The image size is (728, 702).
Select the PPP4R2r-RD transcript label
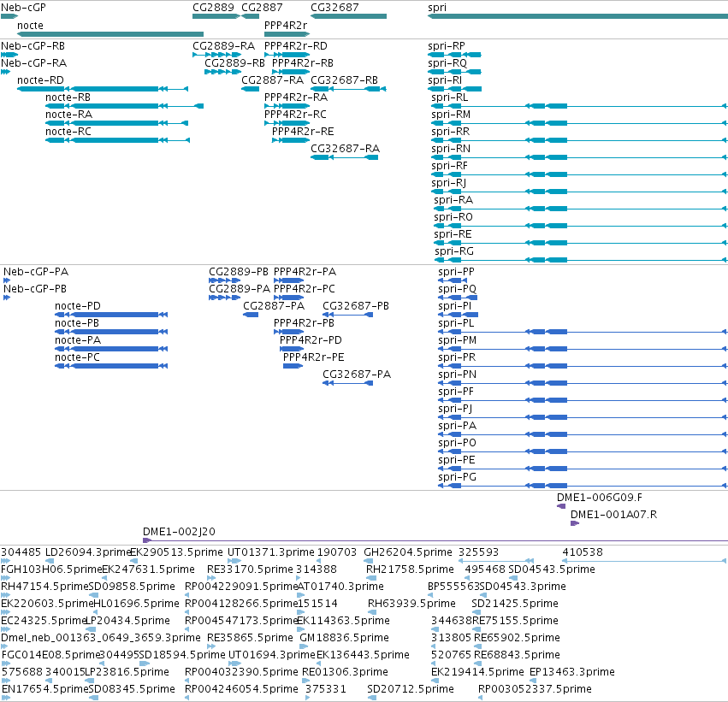[x=296, y=46]
